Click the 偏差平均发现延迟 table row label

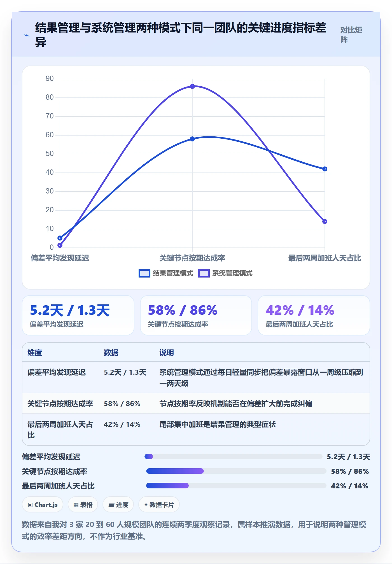coord(57,372)
